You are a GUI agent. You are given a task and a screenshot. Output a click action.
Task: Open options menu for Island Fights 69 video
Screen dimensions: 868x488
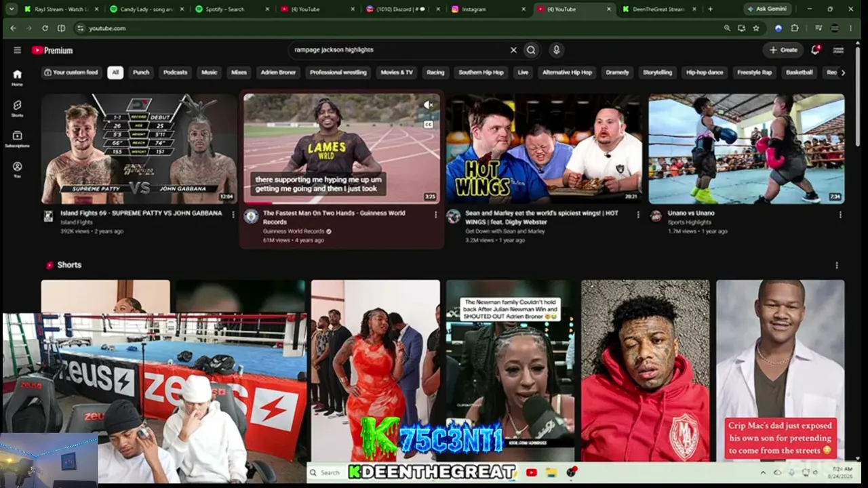233,214
